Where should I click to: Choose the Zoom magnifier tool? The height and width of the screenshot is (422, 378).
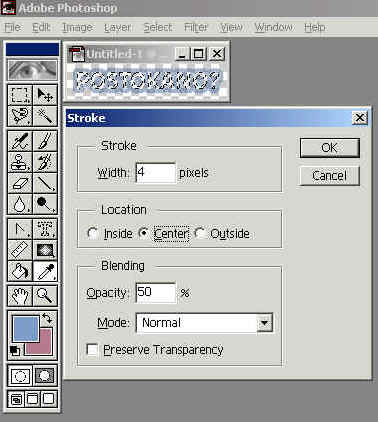[45, 296]
